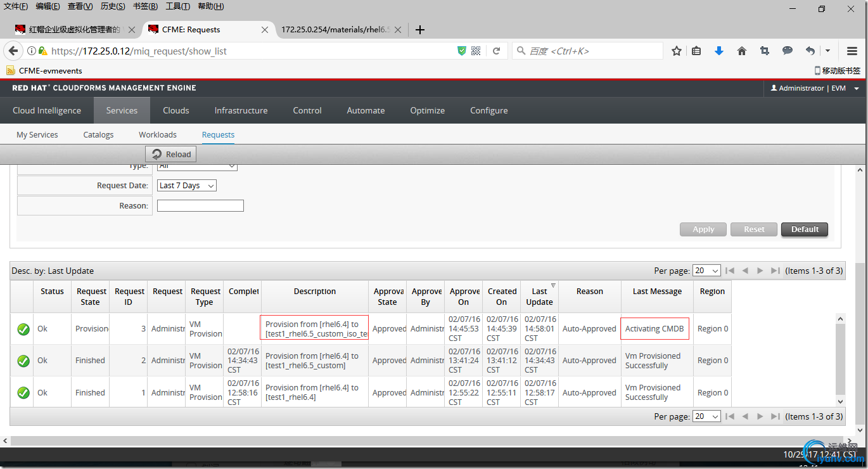Open the 工具(T) tools menu
This screenshot has height=469, width=868.
pyautogui.click(x=178, y=6)
